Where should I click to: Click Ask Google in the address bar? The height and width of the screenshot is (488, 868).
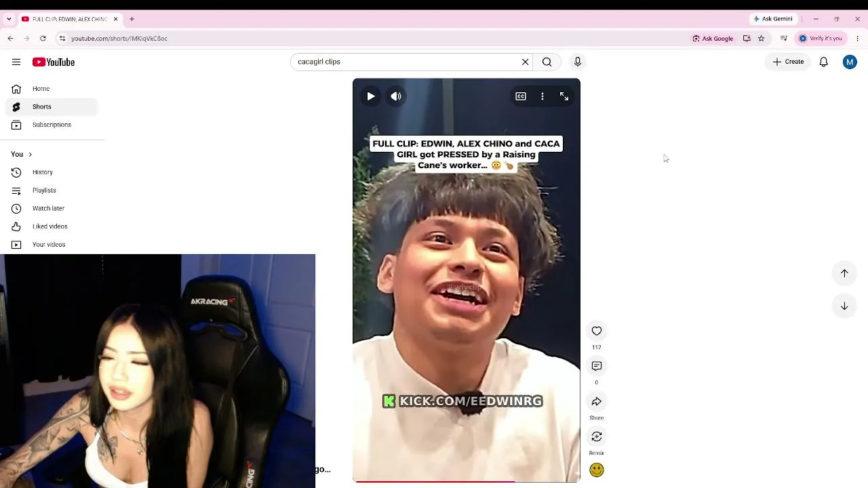(713, 39)
